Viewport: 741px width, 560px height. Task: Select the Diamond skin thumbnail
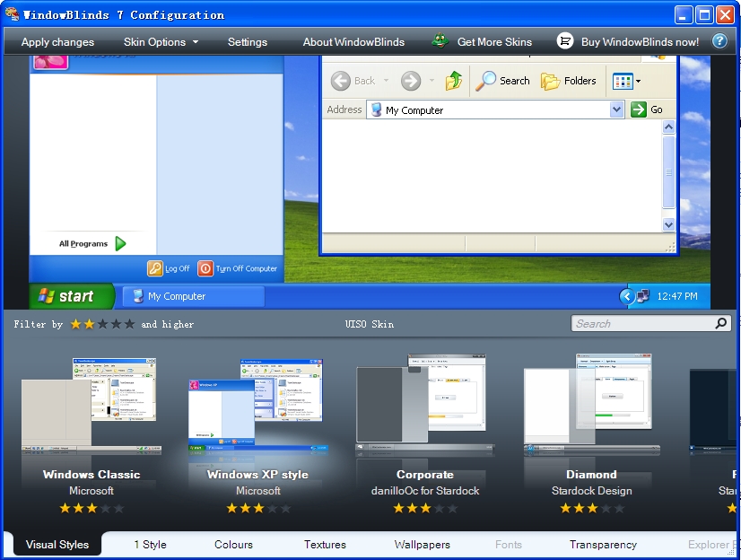tap(590, 404)
